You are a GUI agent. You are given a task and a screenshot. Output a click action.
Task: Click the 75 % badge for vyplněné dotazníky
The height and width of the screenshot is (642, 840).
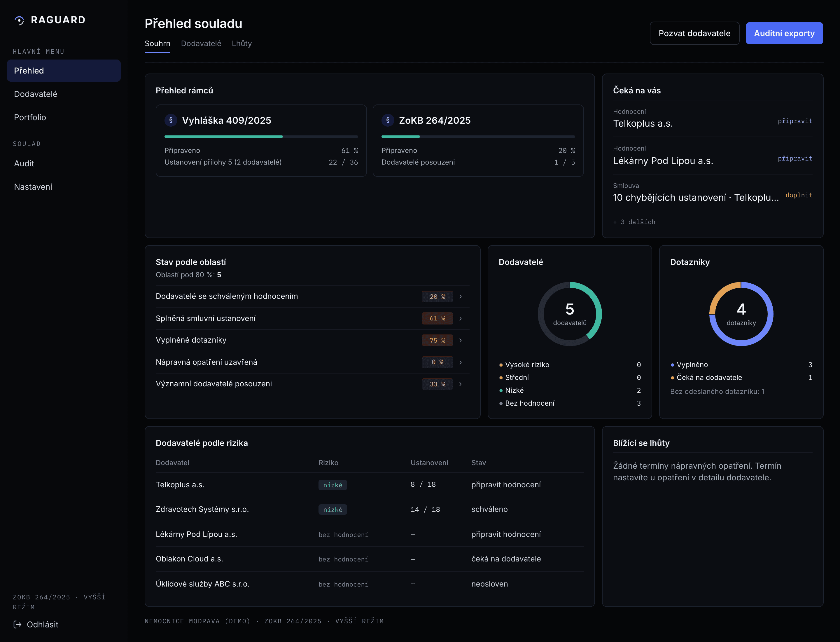click(x=437, y=340)
